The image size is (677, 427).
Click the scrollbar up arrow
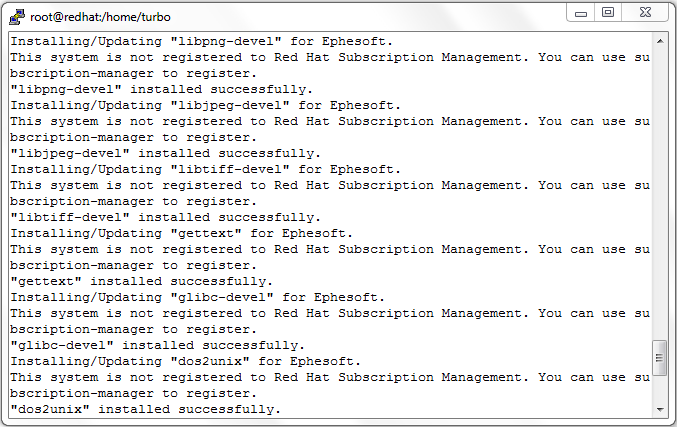pyautogui.click(x=660, y=41)
